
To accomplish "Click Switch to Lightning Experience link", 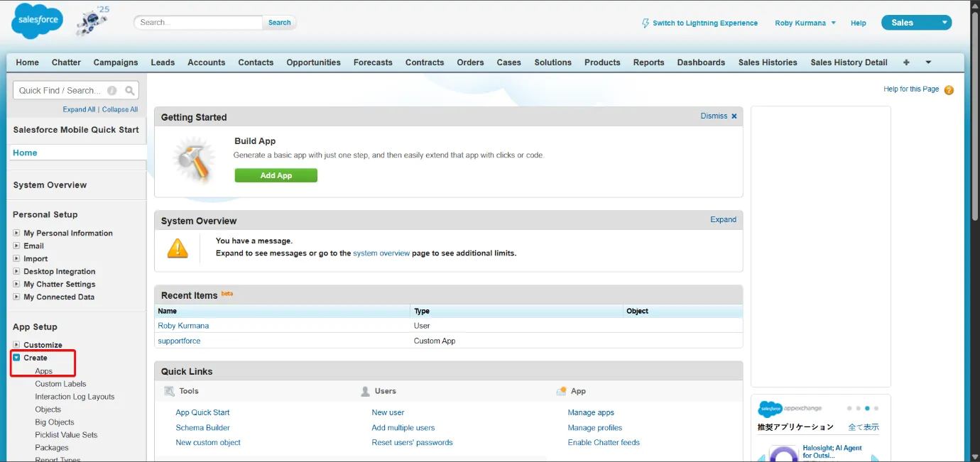I will (x=705, y=23).
